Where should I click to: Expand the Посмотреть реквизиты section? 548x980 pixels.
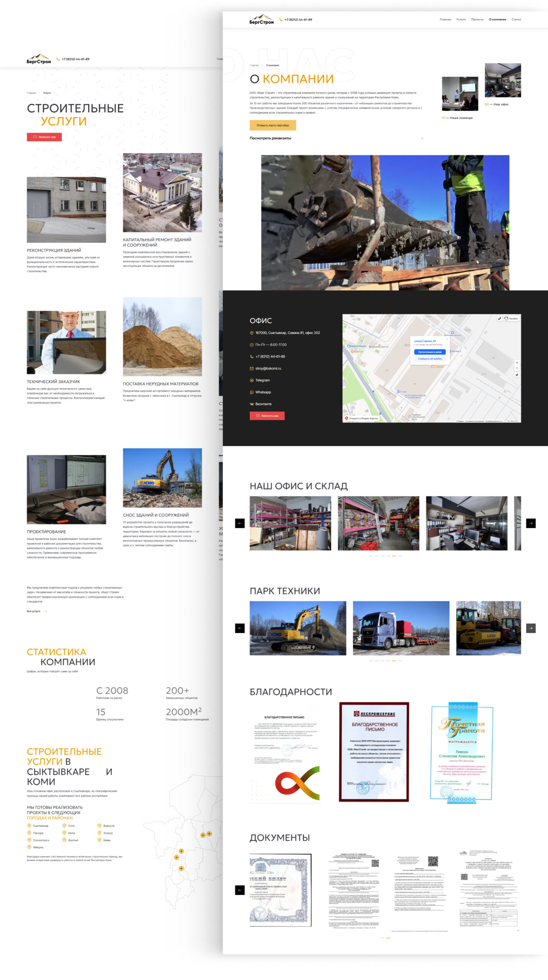337,138
